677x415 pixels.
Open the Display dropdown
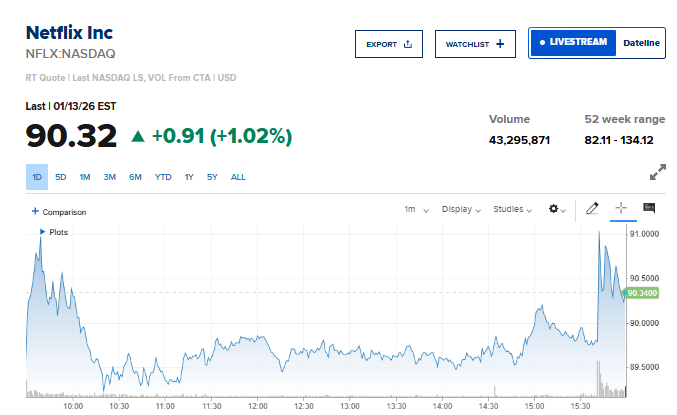click(461, 210)
